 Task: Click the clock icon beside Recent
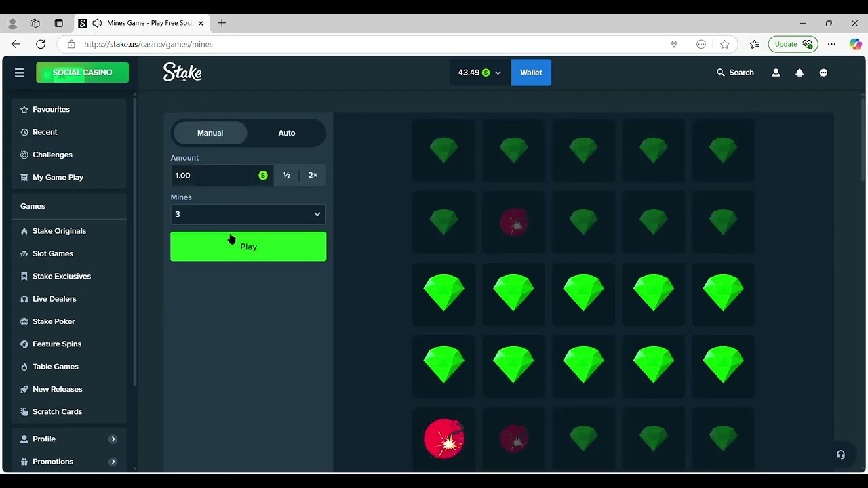pyautogui.click(x=24, y=132)
